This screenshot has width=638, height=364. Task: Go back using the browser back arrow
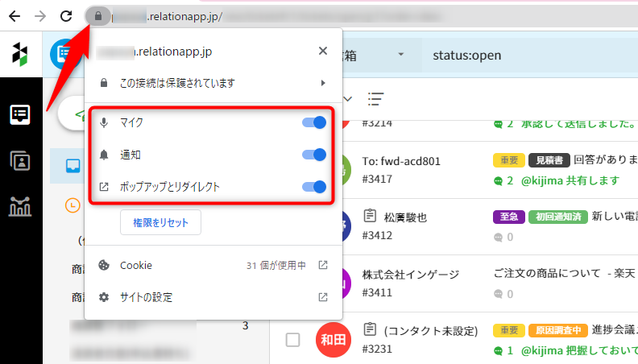14,16
